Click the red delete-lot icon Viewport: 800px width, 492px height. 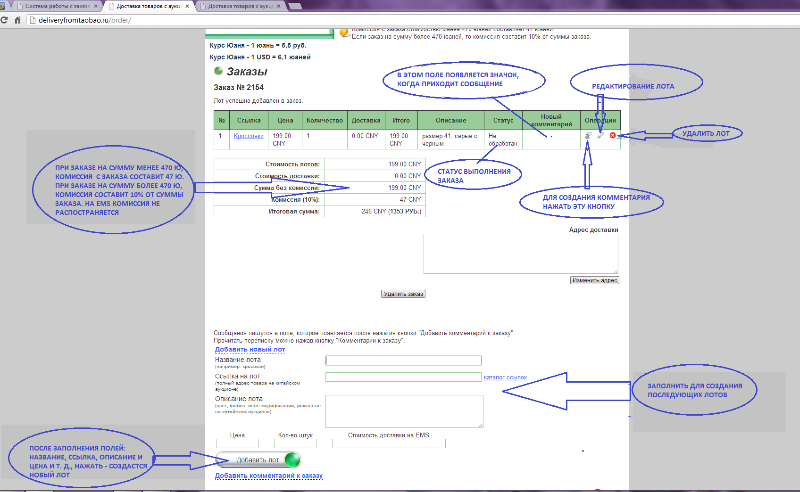pyautogui.click(x=612, y=136)
